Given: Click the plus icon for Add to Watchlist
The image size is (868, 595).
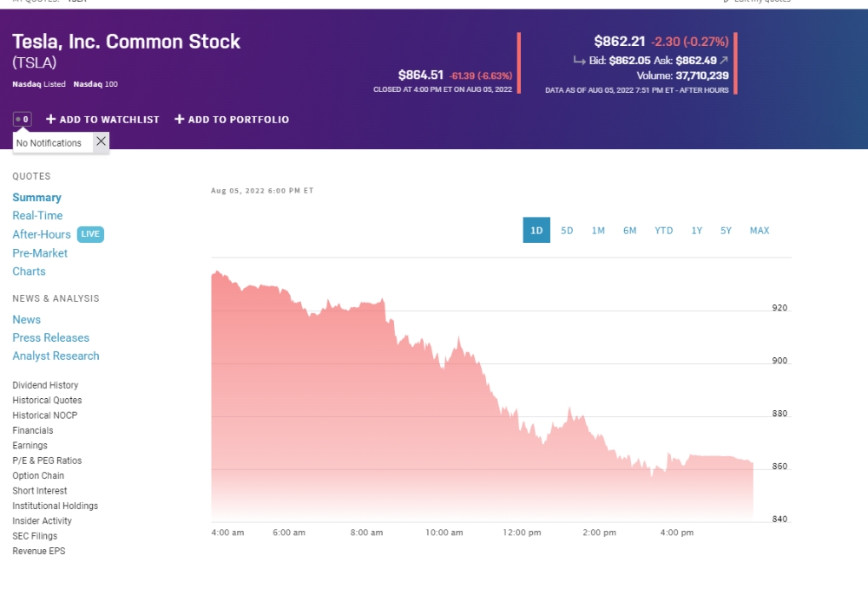Looking at the screenshot, I should tap(51, 120).
